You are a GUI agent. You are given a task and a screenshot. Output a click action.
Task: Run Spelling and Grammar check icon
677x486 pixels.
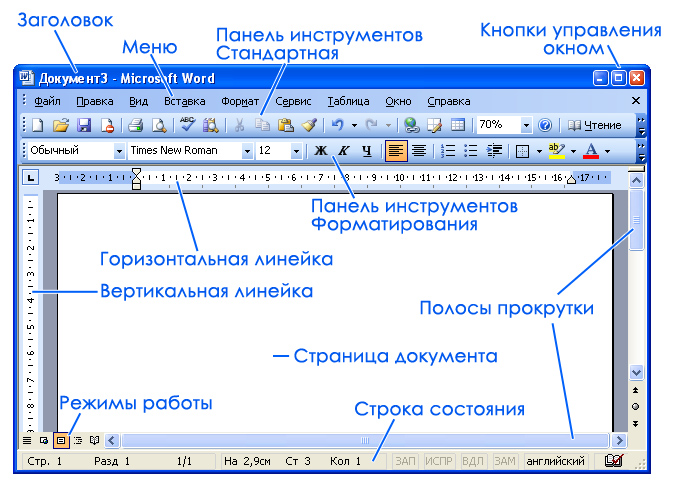pyautogui.click(x=187, y=125)
